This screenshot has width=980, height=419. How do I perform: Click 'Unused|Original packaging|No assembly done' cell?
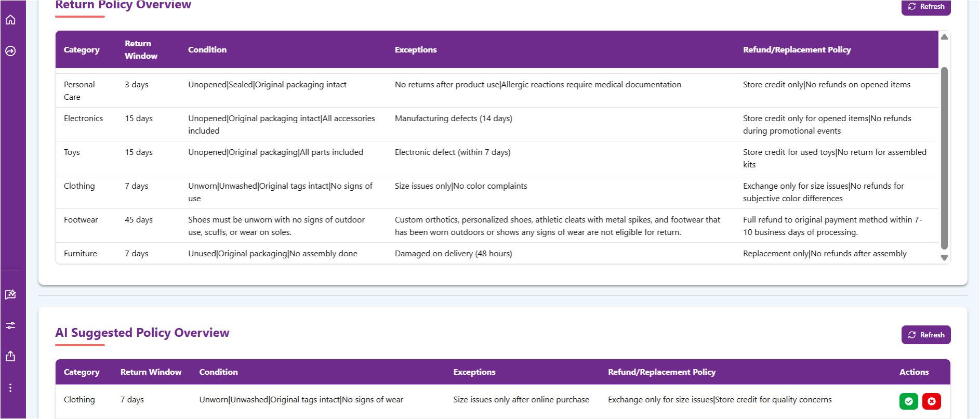tap(273, 254)
